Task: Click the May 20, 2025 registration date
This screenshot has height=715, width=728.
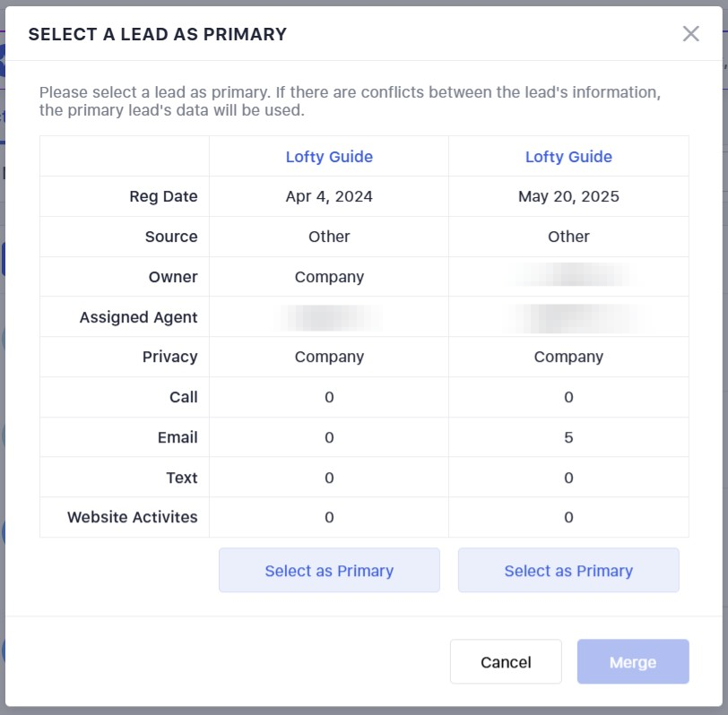Action: pyautogui.click(x=568, y=197)
